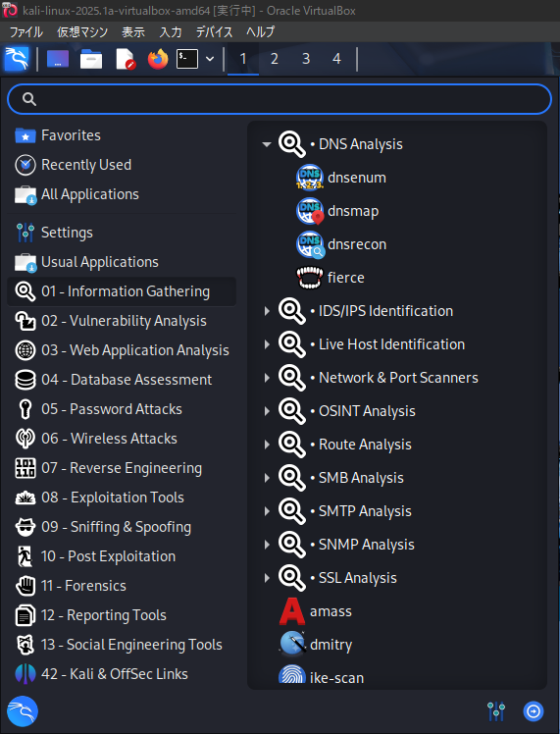Viewport: 560px width, 734px height.
Task: Open the terminal emulator icon
Action: 187,60
